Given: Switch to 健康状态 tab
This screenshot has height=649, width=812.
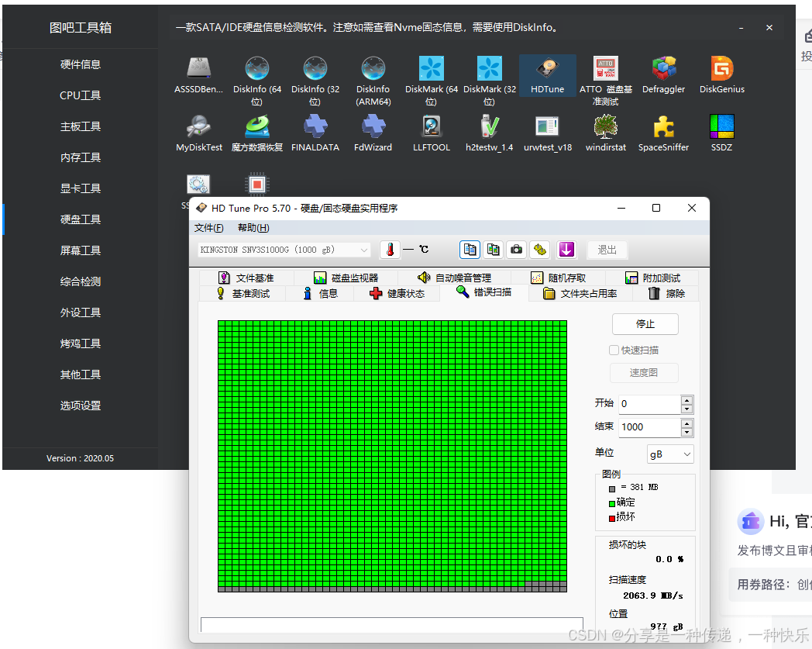Looking at the screenshot, I should pyautogui.click(x=397, y=293).
